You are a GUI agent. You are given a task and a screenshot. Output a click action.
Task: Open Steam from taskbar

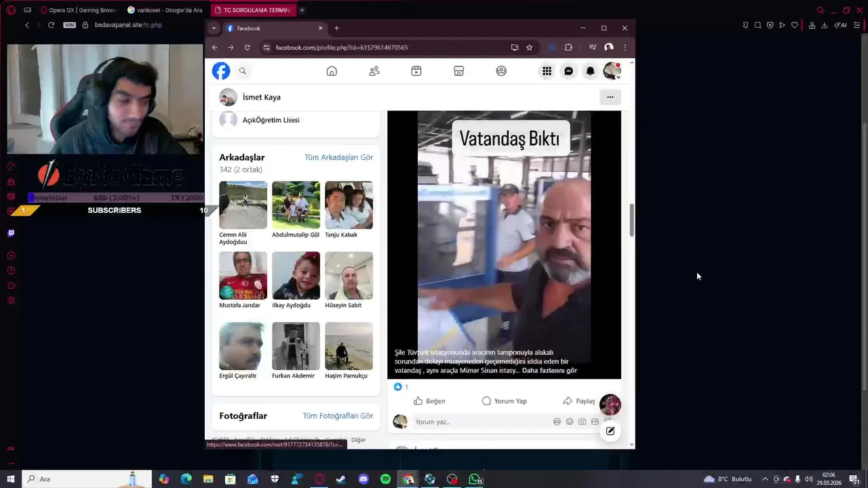tap(340, 479)
